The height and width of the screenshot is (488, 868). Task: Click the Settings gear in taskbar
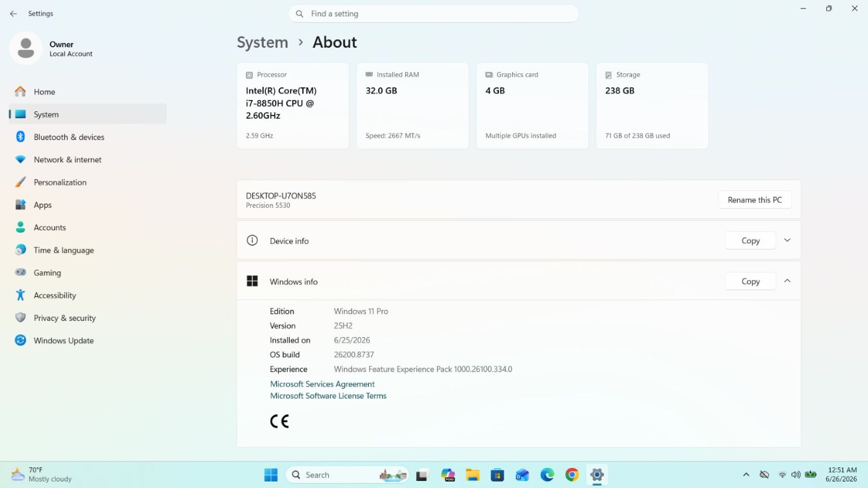click(597, 475)
